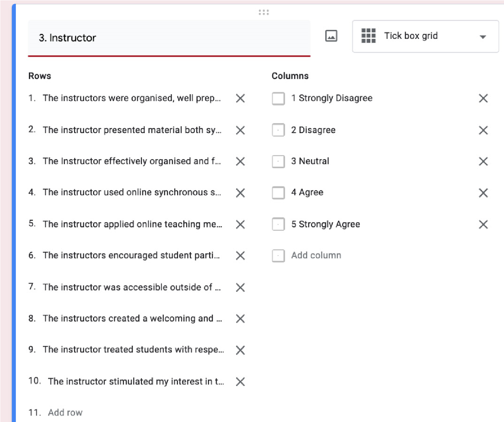
Task: Click the add image icon beside the question title
Action: pos(331,36)
